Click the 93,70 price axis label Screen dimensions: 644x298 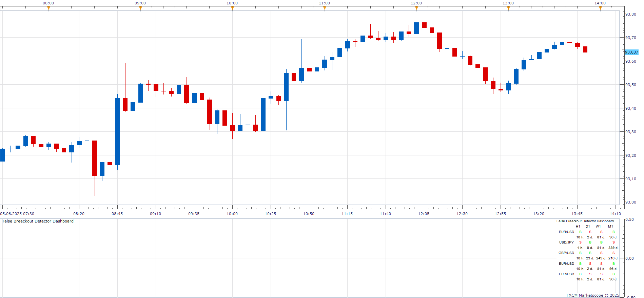(631, 38)
